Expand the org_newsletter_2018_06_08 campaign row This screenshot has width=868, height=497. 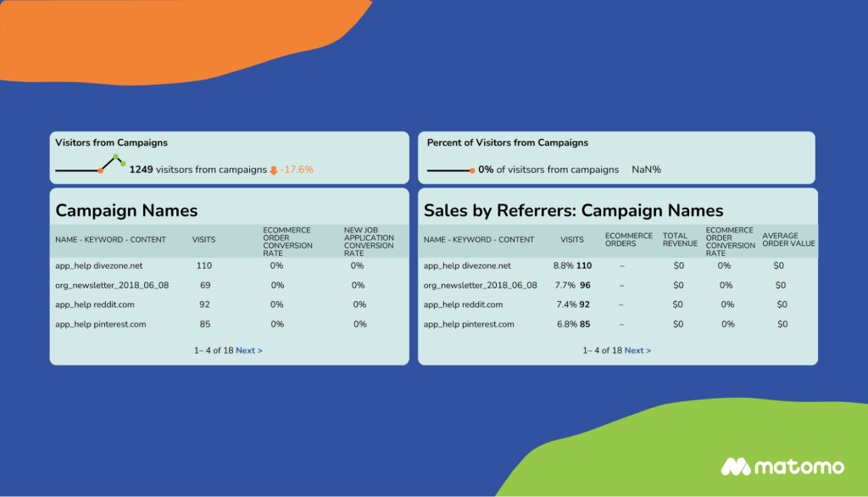(x=112, y=285)
